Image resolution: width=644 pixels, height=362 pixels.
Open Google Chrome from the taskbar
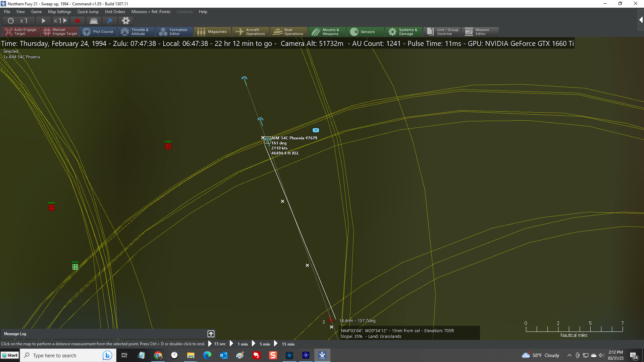coord(158,355)
